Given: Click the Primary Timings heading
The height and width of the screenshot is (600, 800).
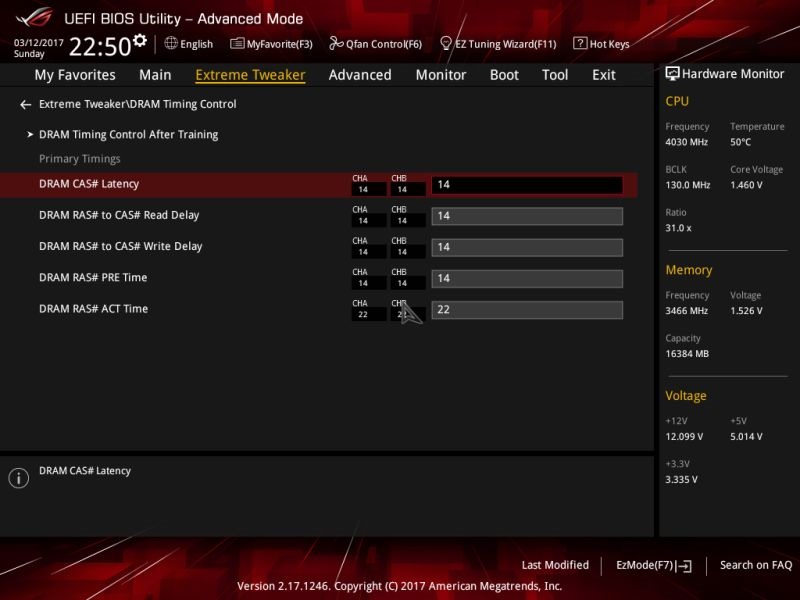Looking at the screenshot, I should click(80, 159).
